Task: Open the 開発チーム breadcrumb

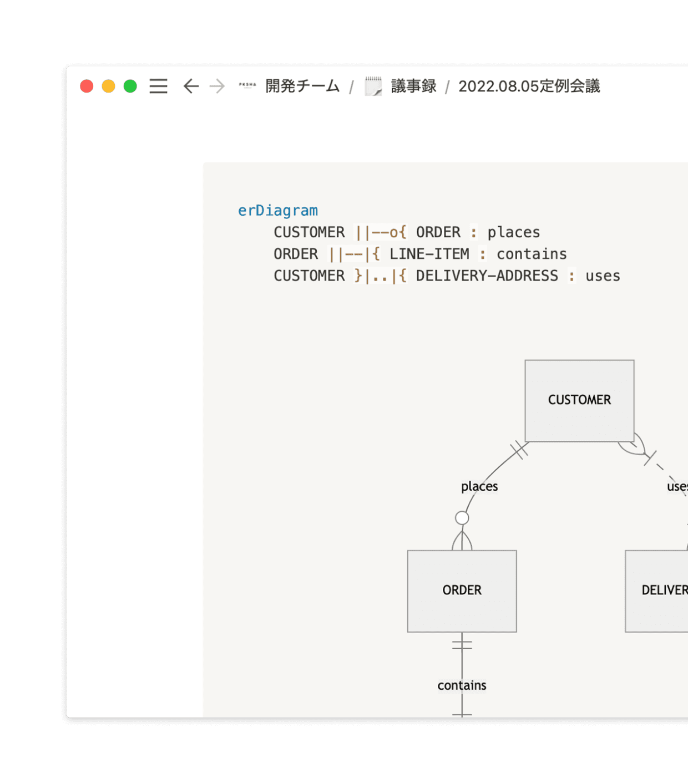Action: click(302, 86)
